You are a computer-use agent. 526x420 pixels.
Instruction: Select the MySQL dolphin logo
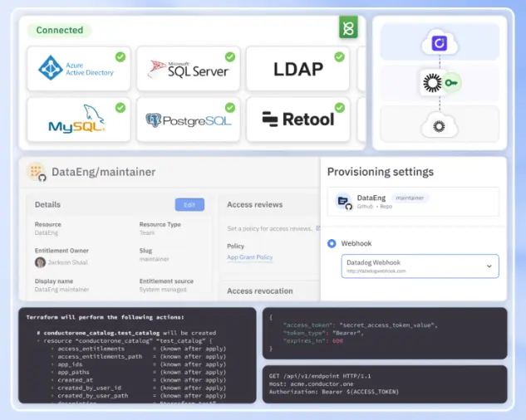pos(76,121)
